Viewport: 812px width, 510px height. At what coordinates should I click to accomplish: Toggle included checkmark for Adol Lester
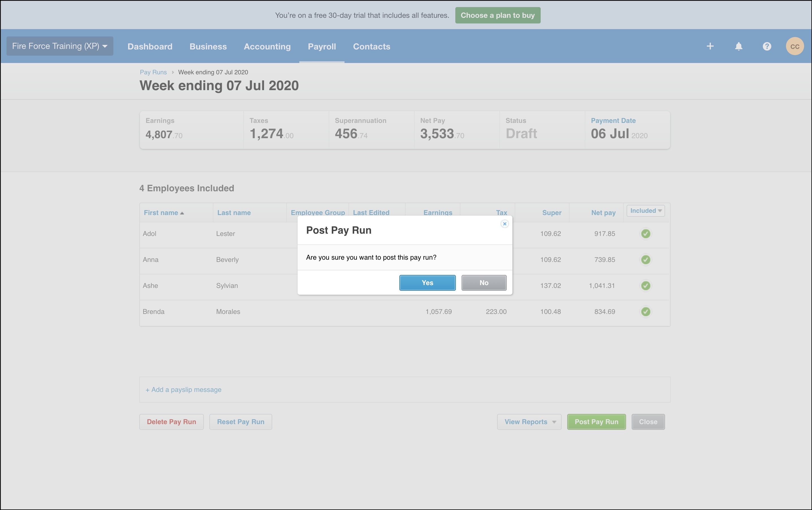coord(646,234)
